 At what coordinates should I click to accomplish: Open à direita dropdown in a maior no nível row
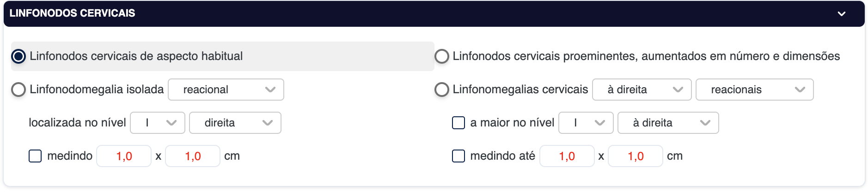pyautogui.click(x=668, y=123)
